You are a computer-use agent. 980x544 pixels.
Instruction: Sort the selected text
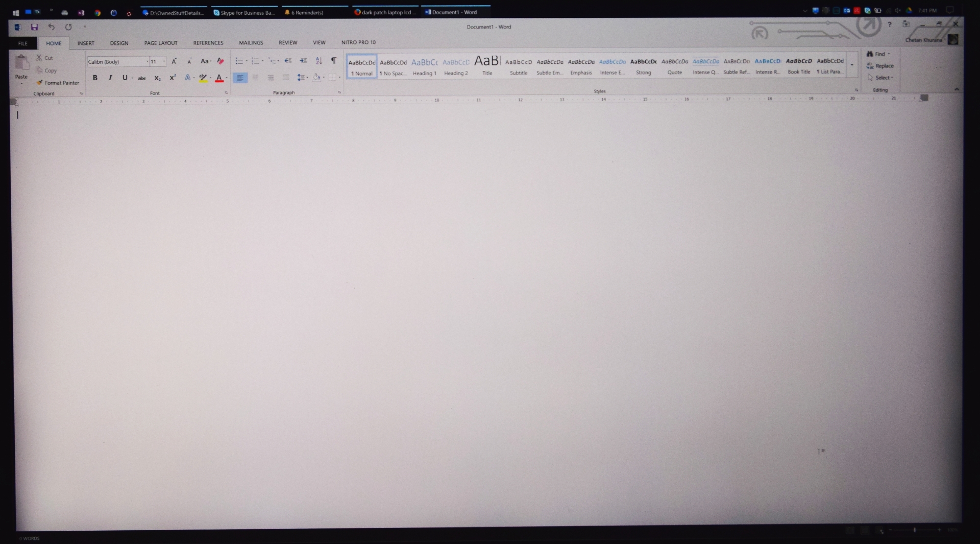pyautogui.click(x=319, y=61)
